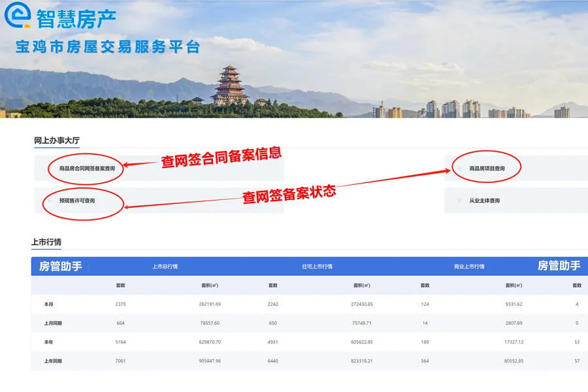
Task: Click the 查网签合同备案信息 red annotation
Action: click(x=221, y=157)
